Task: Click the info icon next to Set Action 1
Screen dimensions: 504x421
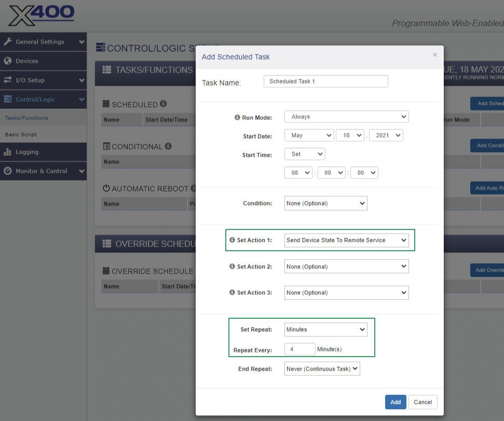Action: point(232,240)
